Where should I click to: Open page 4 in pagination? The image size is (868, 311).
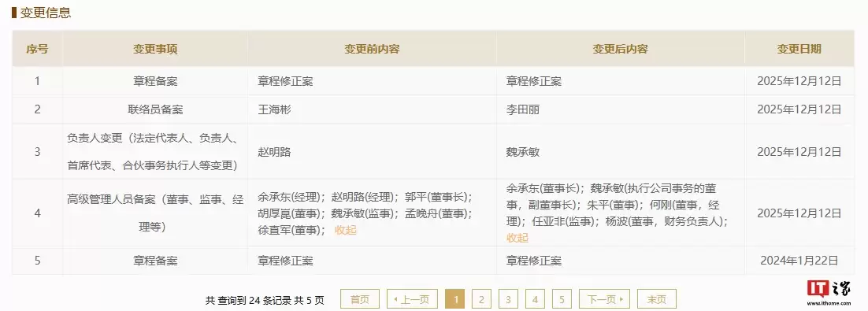[x=535, y=299]
